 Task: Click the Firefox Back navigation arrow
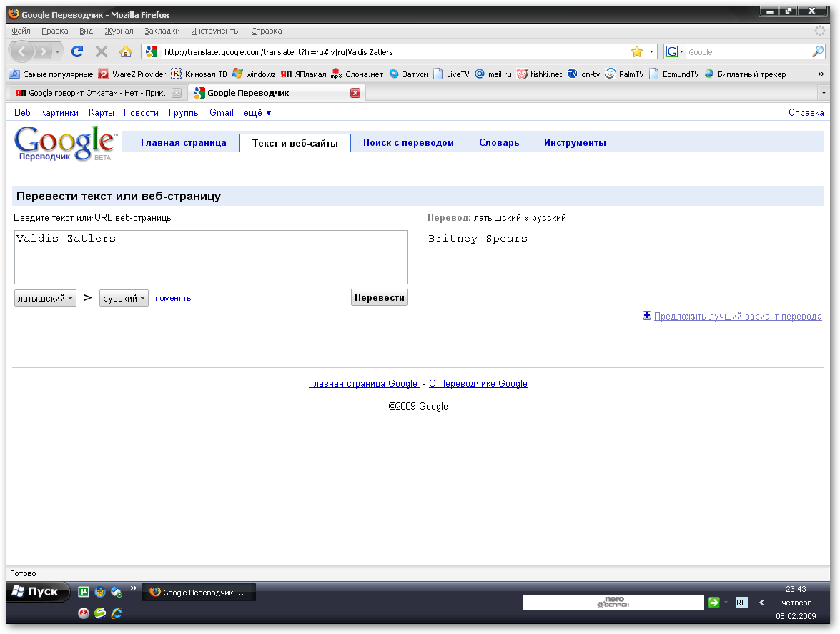pos(22,51)
